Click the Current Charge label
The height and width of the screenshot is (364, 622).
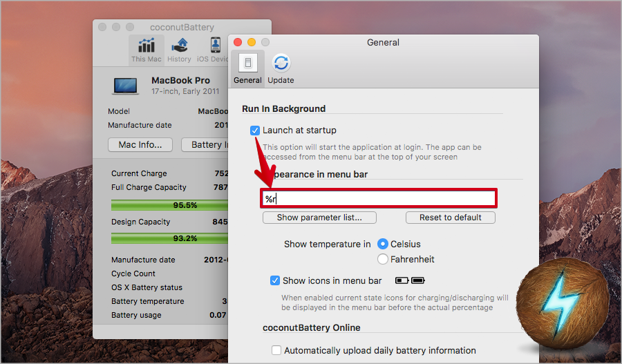pos(139,173)
